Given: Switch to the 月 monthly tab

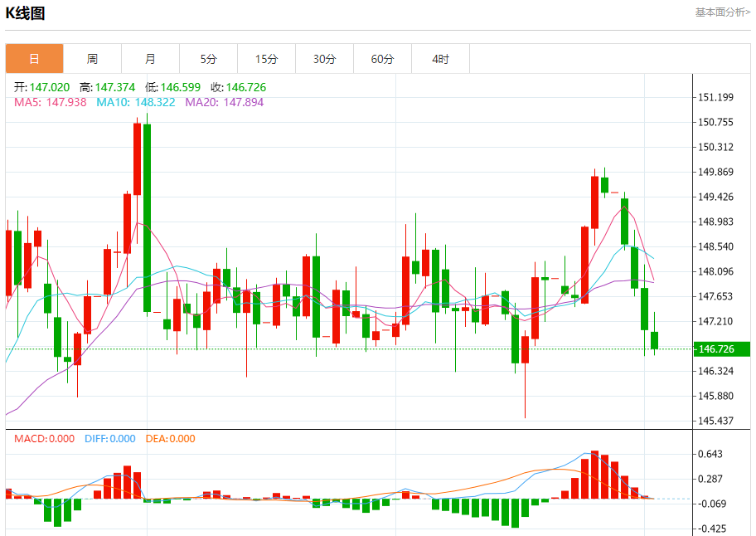Looking at the screenshot, I should pos(150,59).
